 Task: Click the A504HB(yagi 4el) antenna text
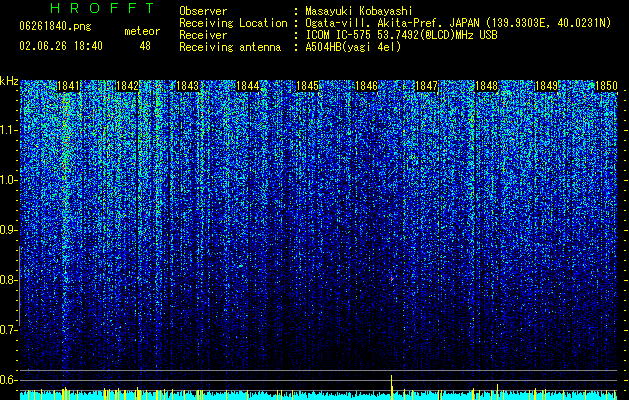(x=353, y=47)
